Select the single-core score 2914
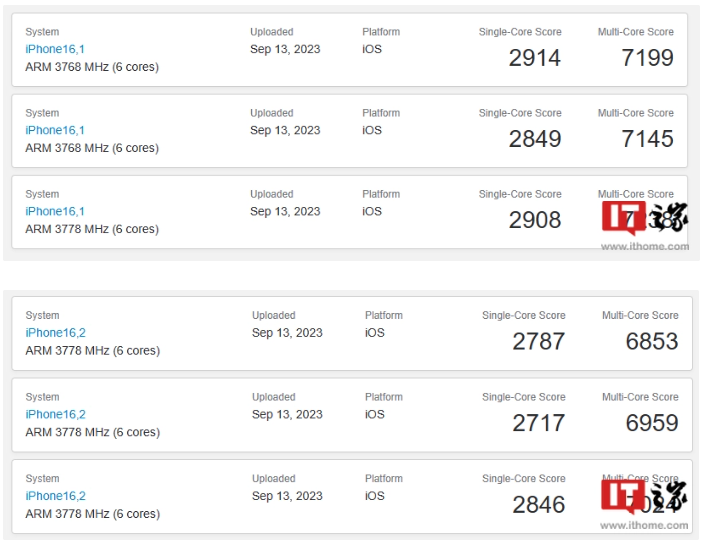The image size is (701, 547). click(x=535, y=58)
